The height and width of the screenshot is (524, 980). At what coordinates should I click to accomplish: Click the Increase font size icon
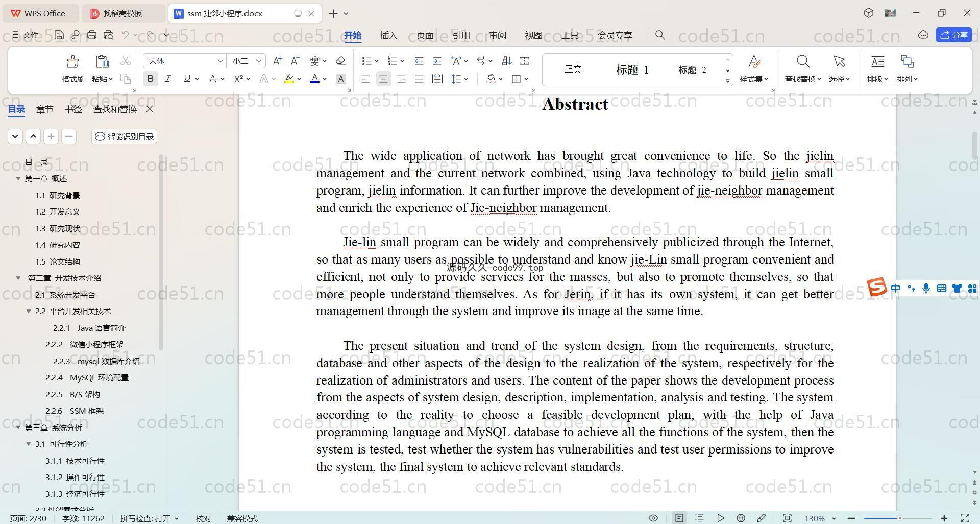(x=277, y=61)
